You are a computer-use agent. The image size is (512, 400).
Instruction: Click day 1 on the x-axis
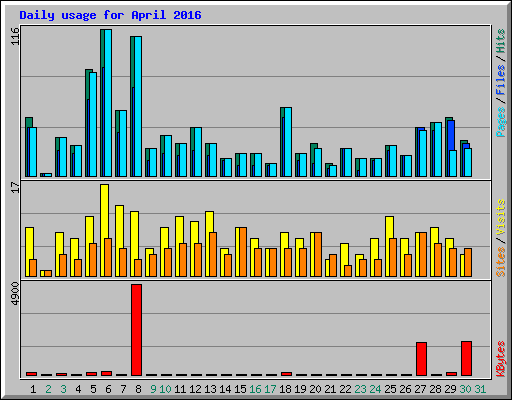tap(33, 389)
